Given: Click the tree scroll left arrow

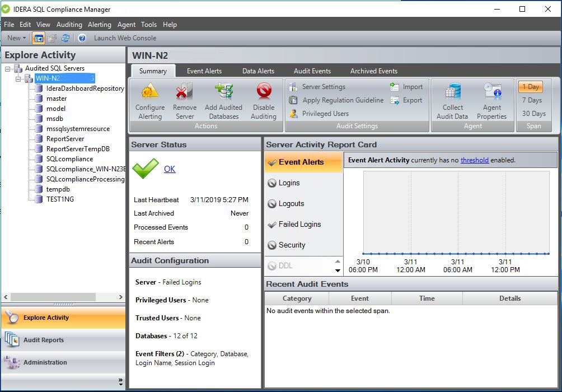Looking at the screenshot, I should [6, 297].
